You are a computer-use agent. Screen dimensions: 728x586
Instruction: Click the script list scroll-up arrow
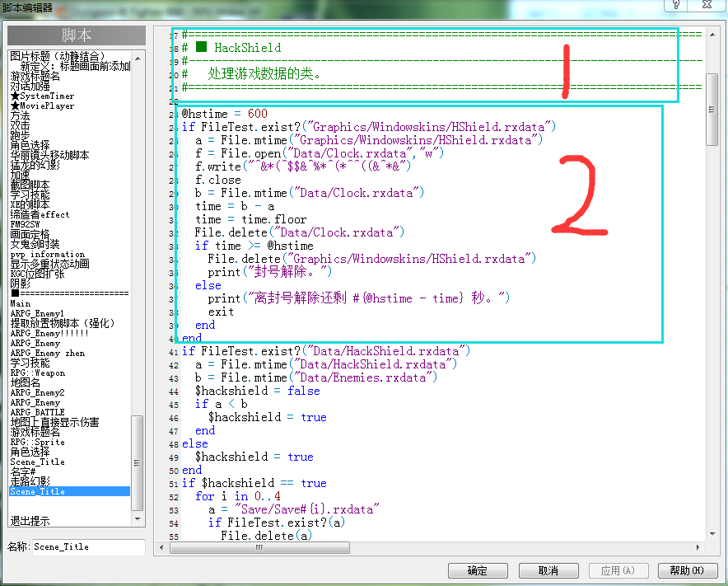[x=138, y=58]
